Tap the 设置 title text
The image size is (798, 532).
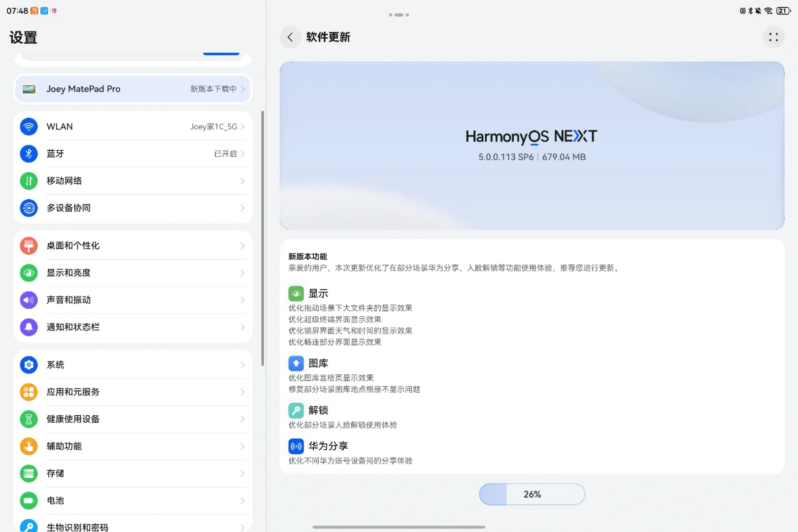click(23, 37)
